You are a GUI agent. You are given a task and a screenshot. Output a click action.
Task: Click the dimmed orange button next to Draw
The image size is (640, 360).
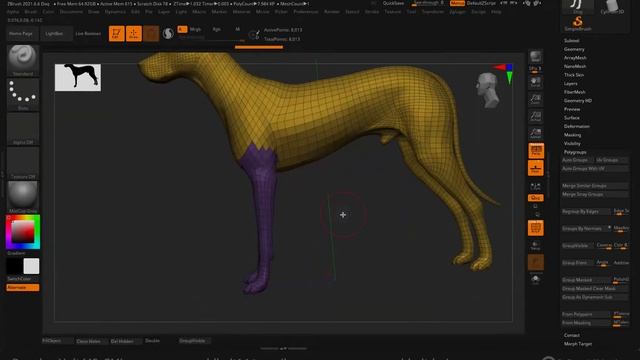click(x=151, y=33)
